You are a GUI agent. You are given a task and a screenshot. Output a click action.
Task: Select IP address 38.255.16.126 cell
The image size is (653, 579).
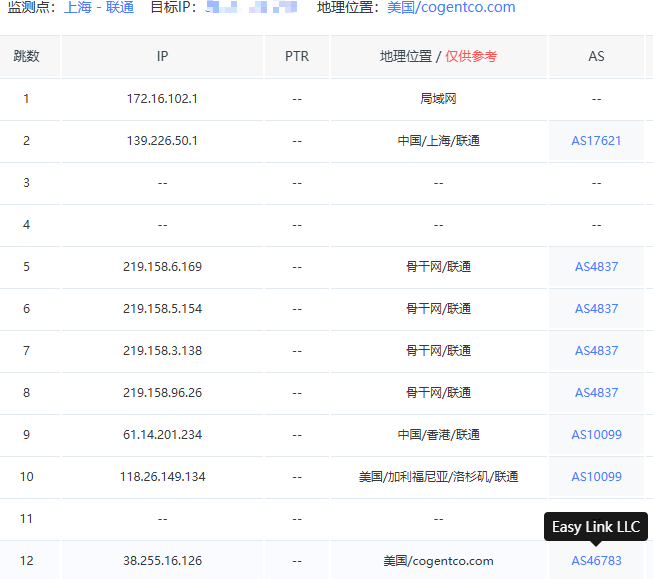tap(162, 561)
